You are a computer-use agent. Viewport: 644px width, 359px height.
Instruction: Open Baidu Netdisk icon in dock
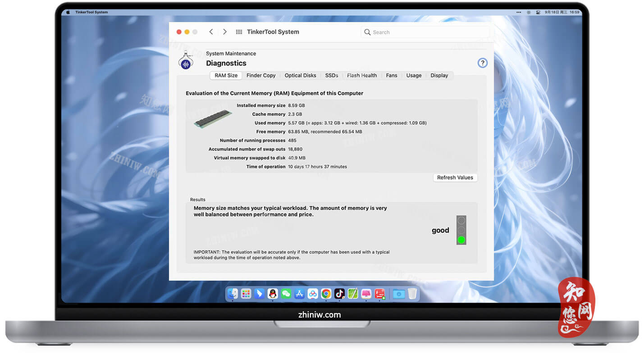[313, 294]
